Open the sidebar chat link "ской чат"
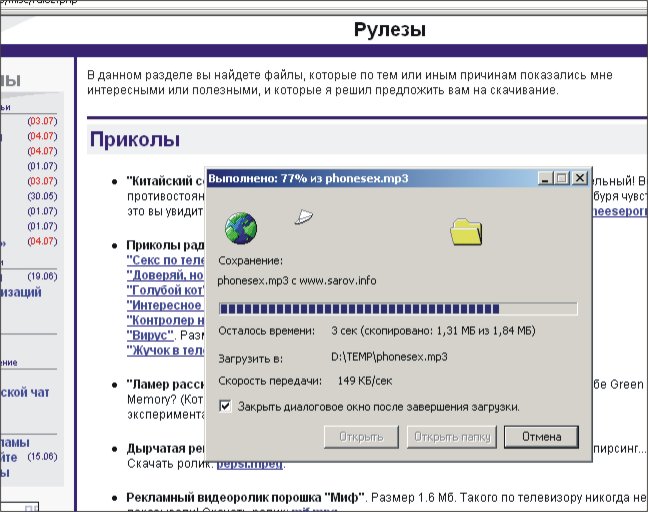 click(x=25, y=392)
